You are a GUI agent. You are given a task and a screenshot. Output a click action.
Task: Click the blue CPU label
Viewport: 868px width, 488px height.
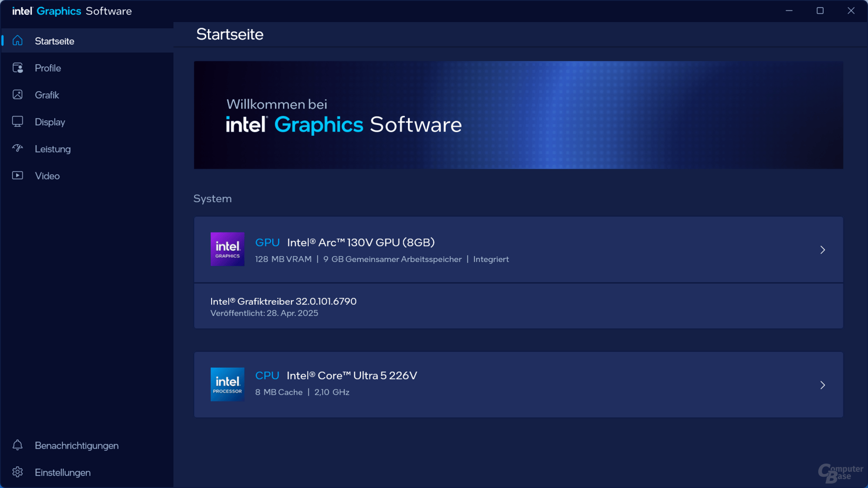267,375
